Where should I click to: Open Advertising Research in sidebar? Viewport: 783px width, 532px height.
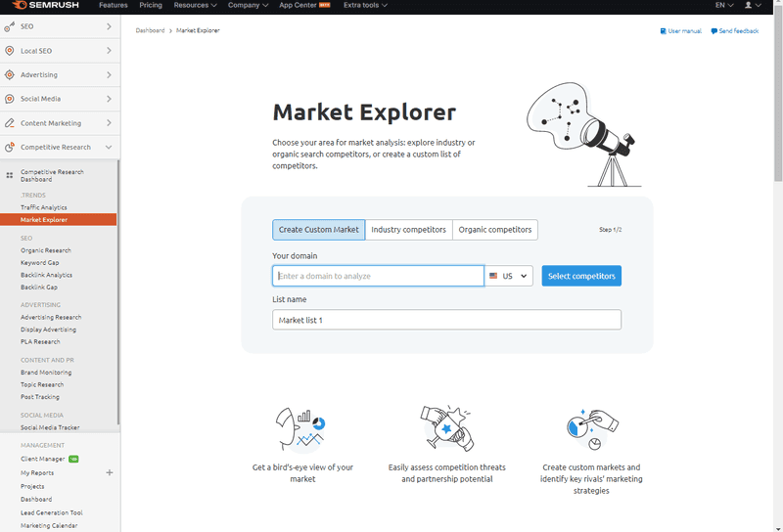click(x=51, y=318)
